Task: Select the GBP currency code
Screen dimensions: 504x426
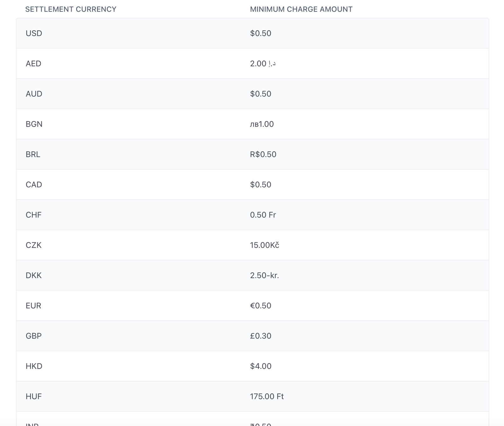Action: (x=33, y=336)
